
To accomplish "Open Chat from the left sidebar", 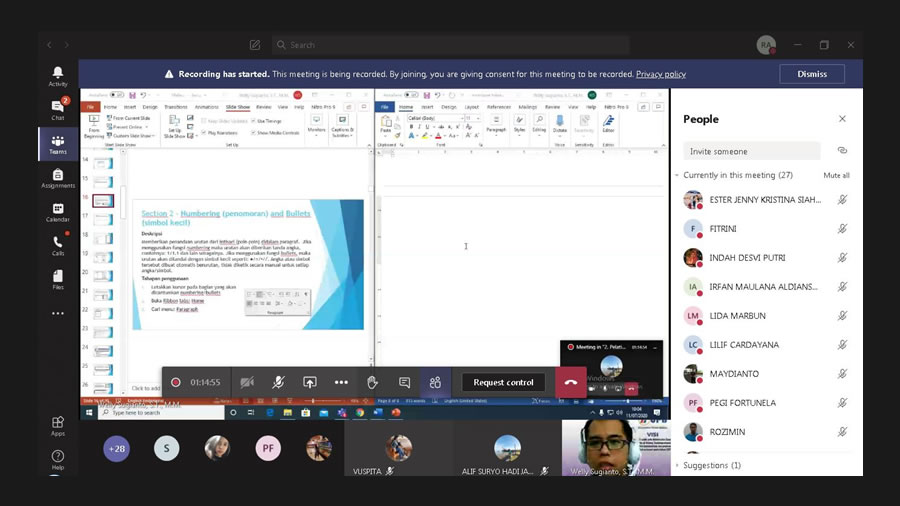I will pos(58,109).
